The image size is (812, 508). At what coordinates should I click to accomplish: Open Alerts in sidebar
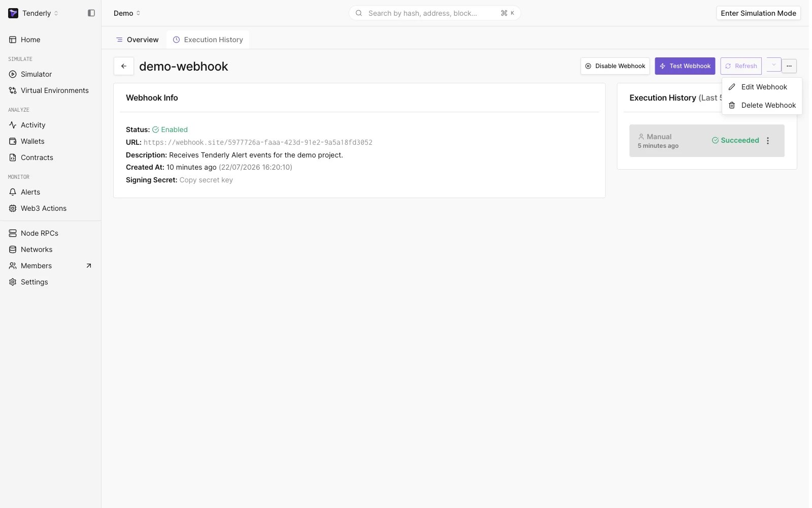click(30, 192)
